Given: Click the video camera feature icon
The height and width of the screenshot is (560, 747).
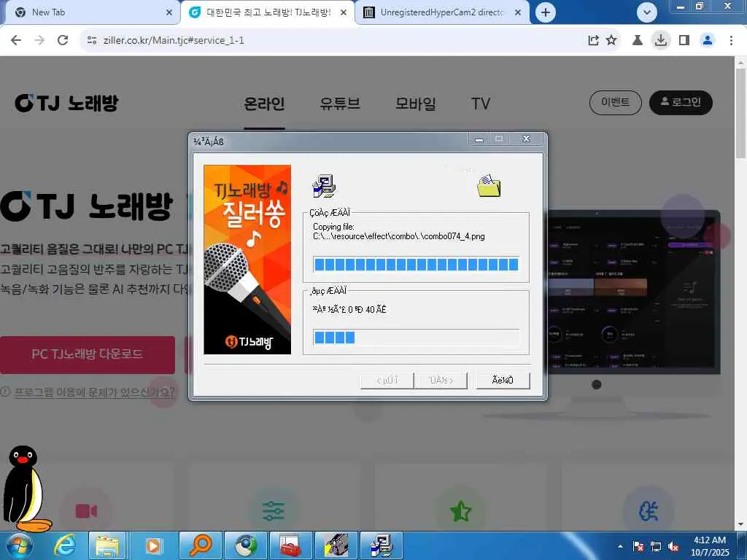Looking at the screenshot, I should tap(86, 511).
